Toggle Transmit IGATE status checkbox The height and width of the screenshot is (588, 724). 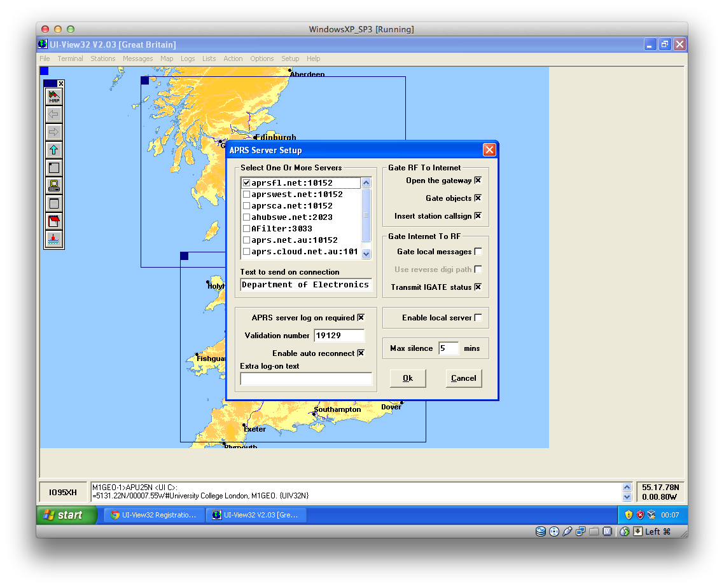coord(478,287)
